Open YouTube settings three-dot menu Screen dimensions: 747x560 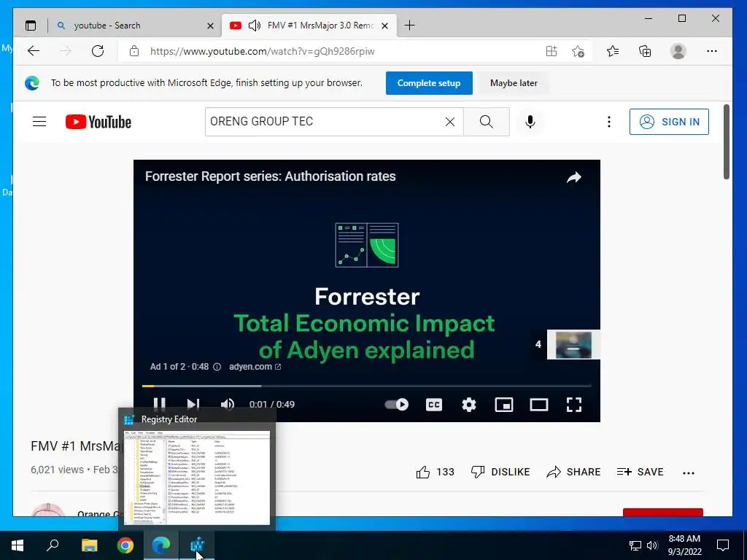608,122
